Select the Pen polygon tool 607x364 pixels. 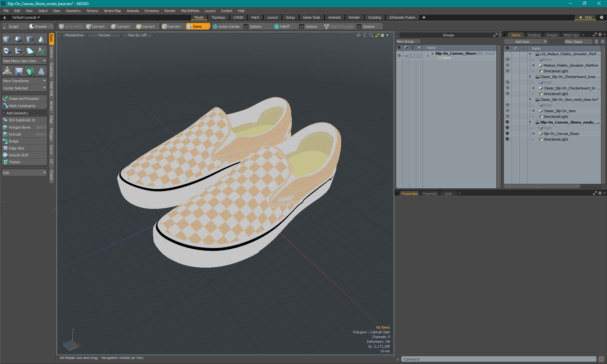[x=30, y=51]
